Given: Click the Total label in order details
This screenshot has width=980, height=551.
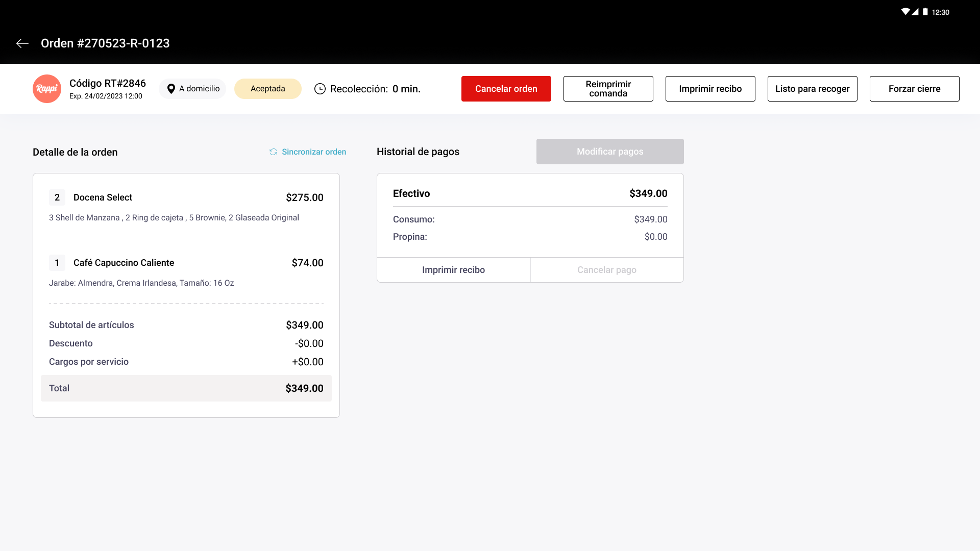Looking at the screenshot, I should coord(59,388).
